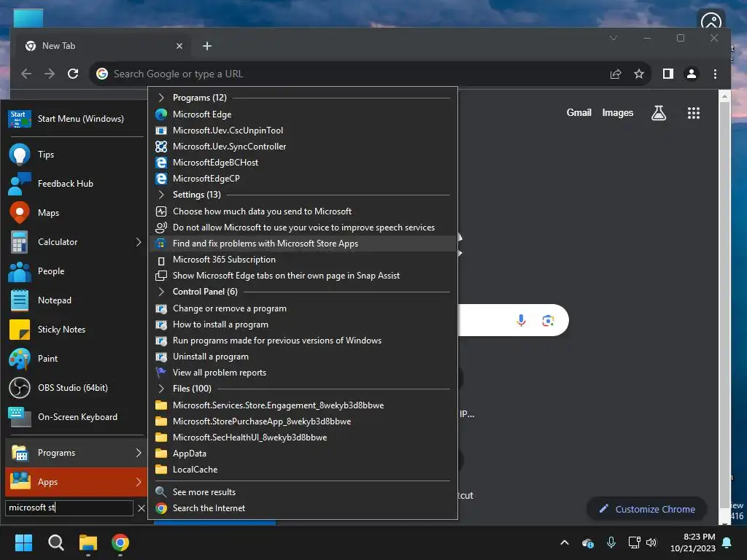Launch Feedback Hub app
The height and width of the screenshot is (560, 747).
click(x=74, y=183)
